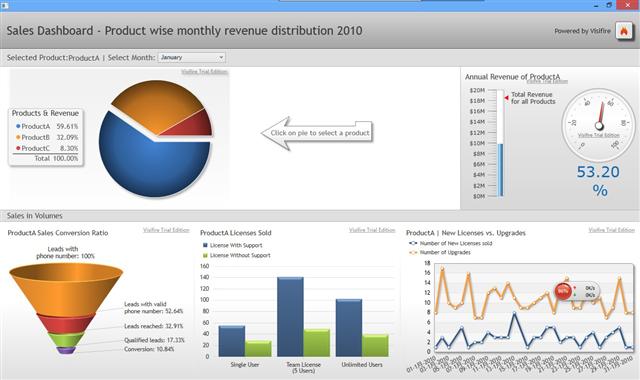Click the red tooltip bubble on line chart
The image size is (640, 380).
tap(563, 291)
